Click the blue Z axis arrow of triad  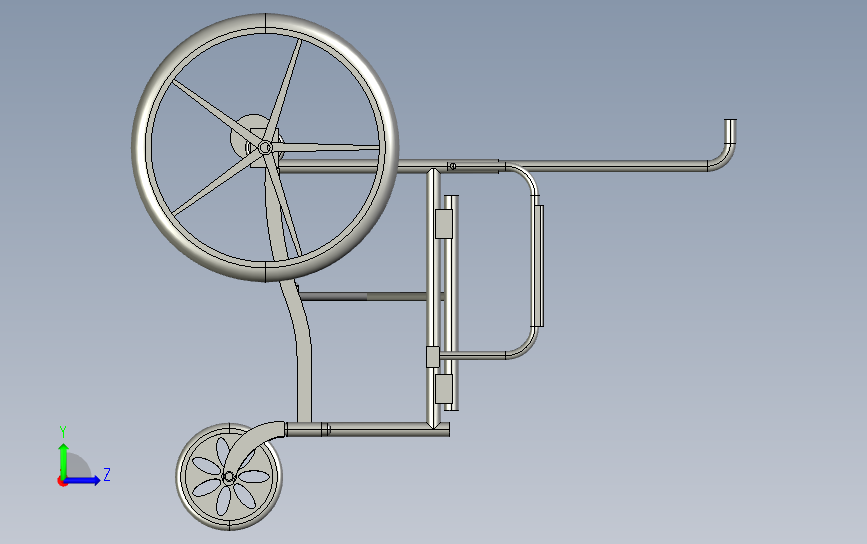pyautogui.click(x=83, y=480)
